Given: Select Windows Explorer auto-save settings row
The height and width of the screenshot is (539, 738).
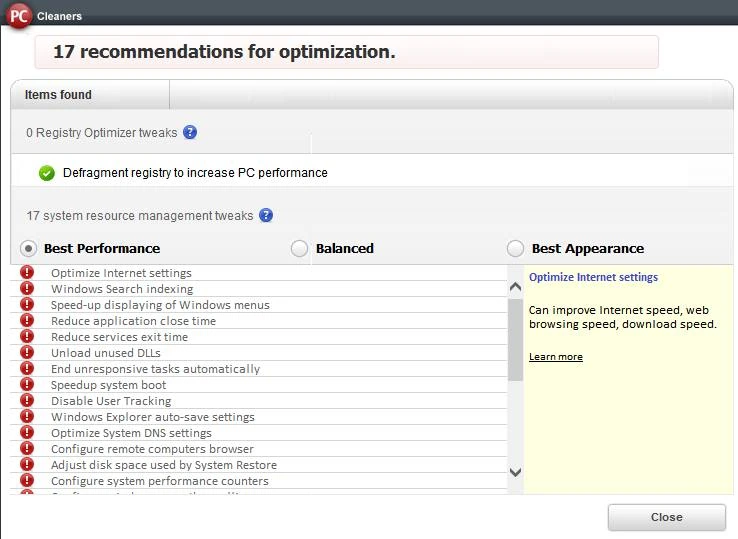Looking at the screenshot, I should pyautogui.click(x=258, y=417).
